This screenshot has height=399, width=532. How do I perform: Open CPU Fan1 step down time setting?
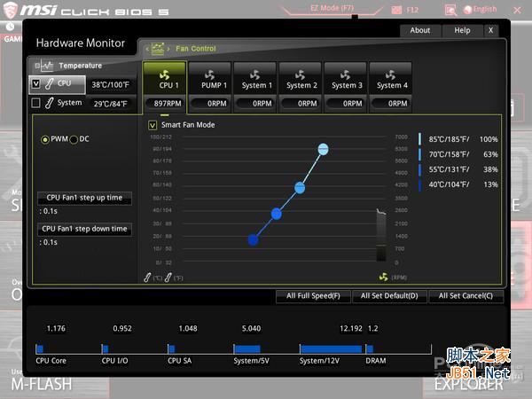(84, 229)
